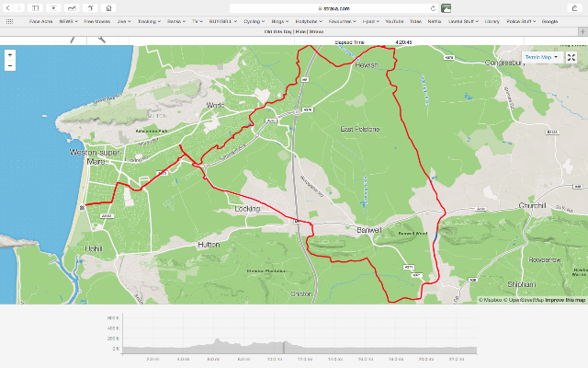Click the Uphill label on map
This screenshot has width=588, height=368.
(94, 248)
